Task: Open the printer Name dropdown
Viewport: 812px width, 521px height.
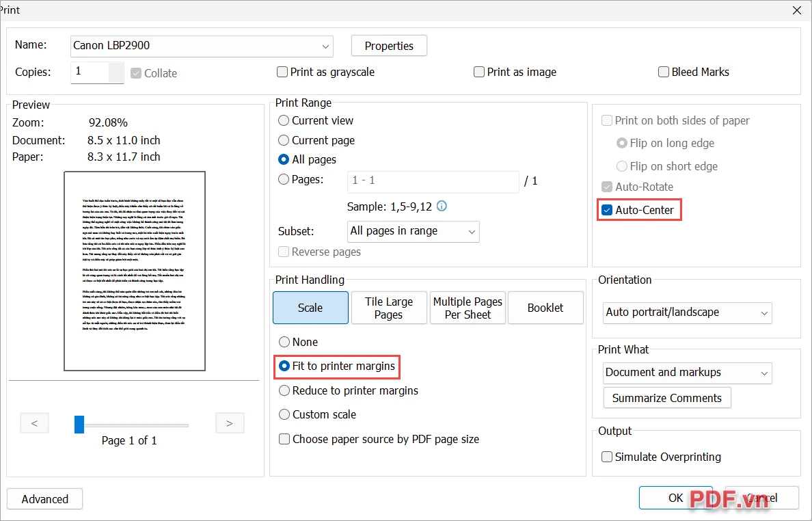Action: (x=202, y=46)
